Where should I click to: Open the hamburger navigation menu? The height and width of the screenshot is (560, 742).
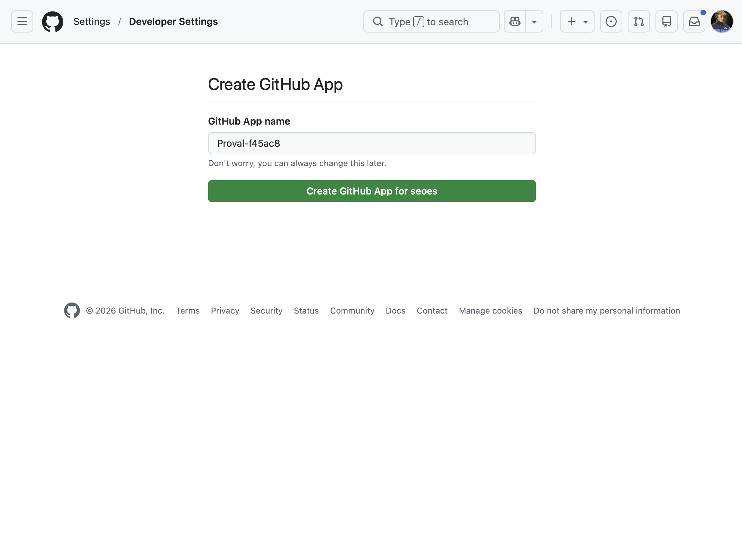(22, 21)
